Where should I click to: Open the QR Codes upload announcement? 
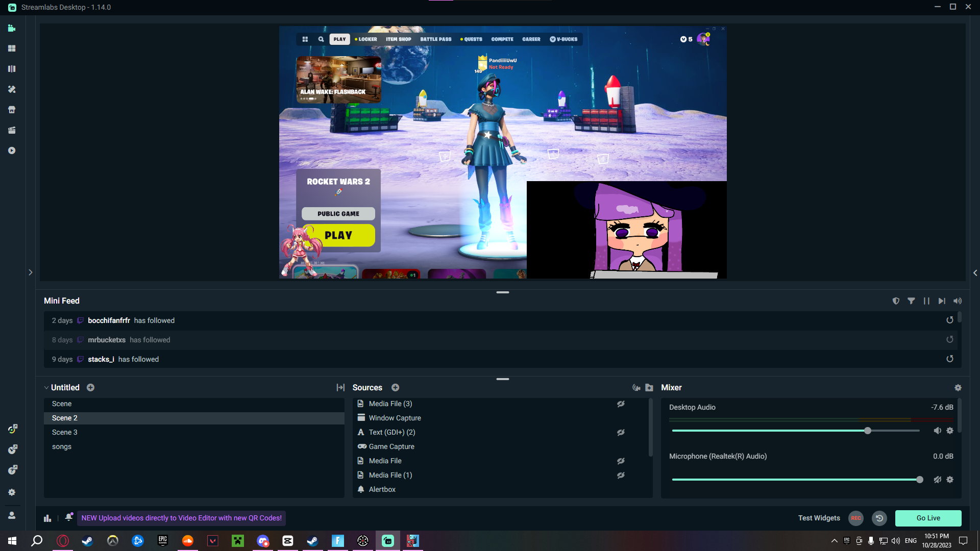click(181, 518)
